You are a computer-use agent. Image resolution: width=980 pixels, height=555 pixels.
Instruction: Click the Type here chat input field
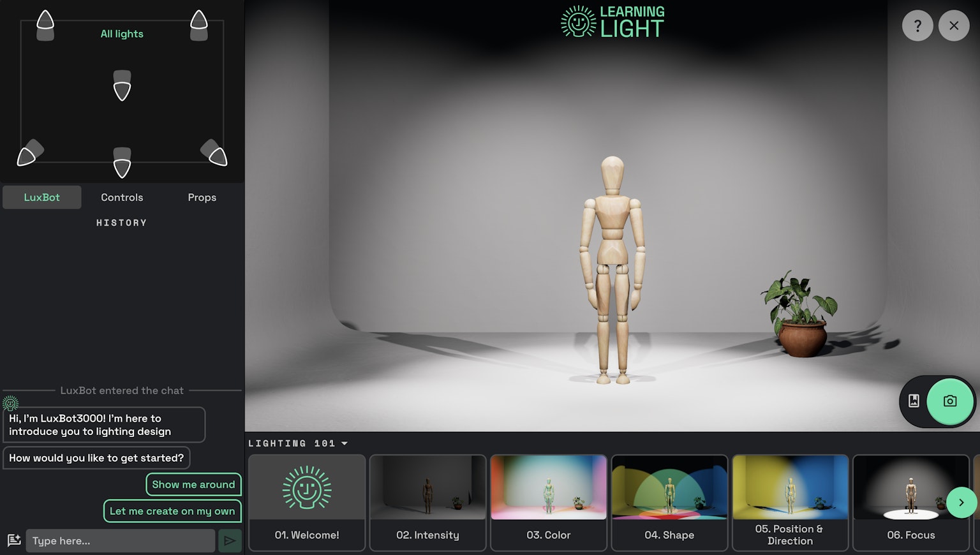120,540
